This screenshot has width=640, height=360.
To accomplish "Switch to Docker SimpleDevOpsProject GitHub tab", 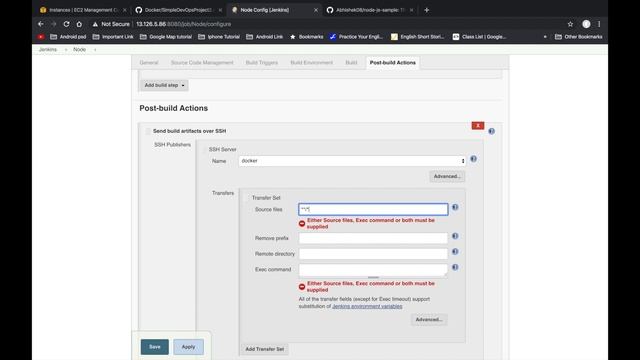I will coord(178,10).
